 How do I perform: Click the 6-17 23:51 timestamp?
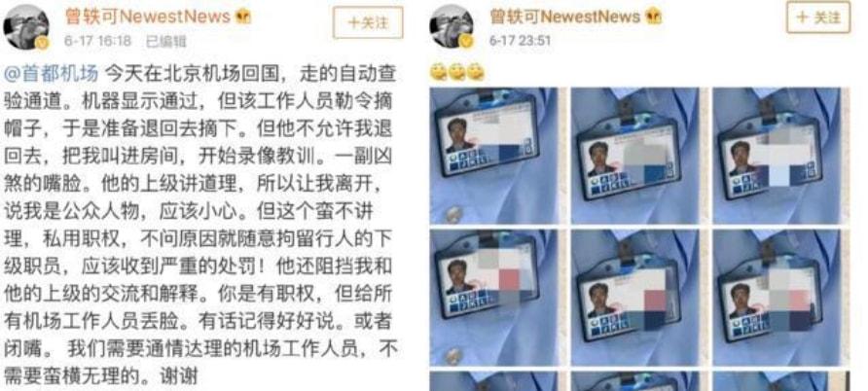pos(521,41)
